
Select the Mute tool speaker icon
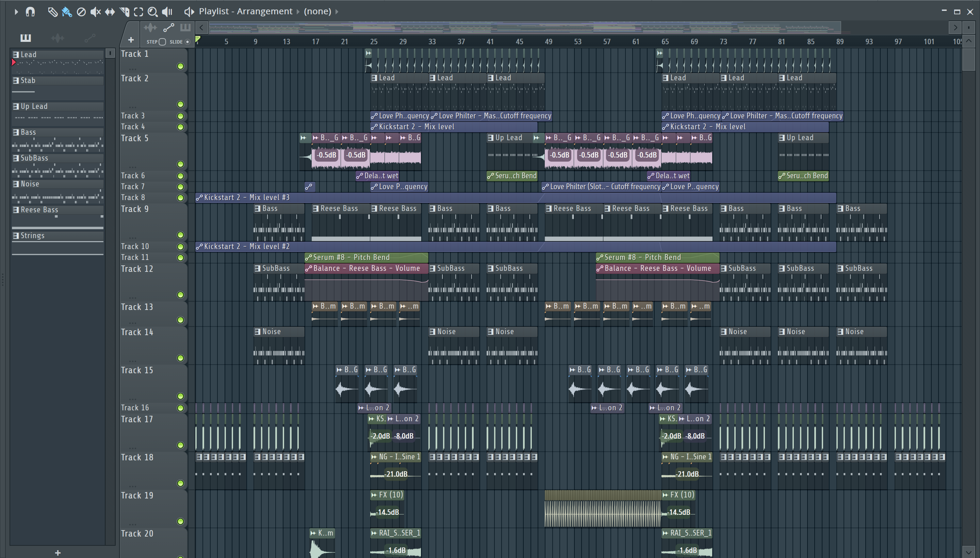pos(95,12)
